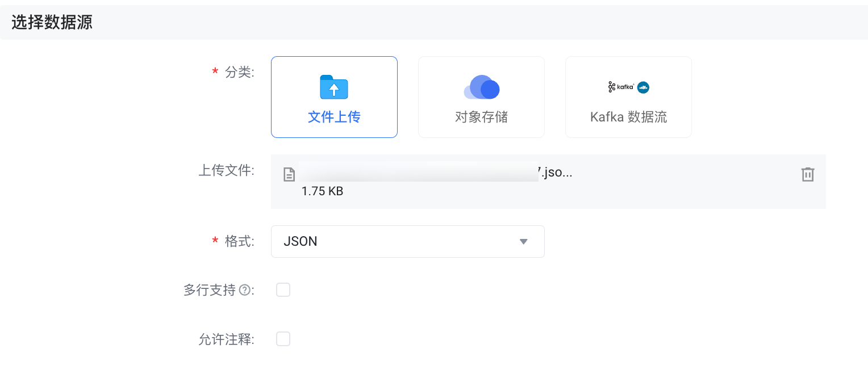Open the JSON format combo box
The image size is (868, 378).
pos(398,242)
